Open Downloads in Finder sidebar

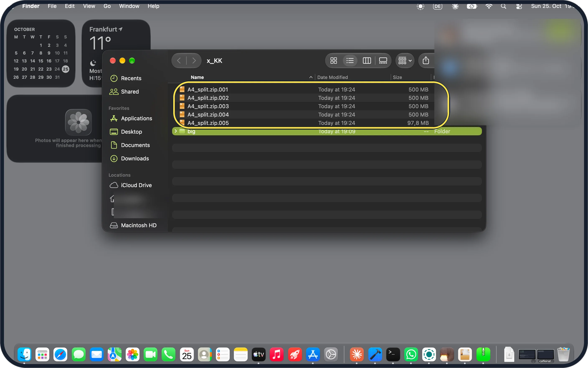135,159
